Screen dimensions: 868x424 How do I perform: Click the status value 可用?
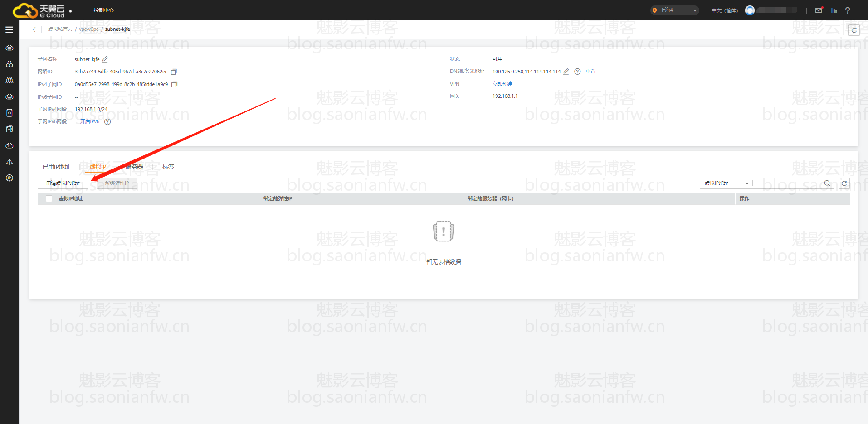pyautogui.click(x=497, y=59)
